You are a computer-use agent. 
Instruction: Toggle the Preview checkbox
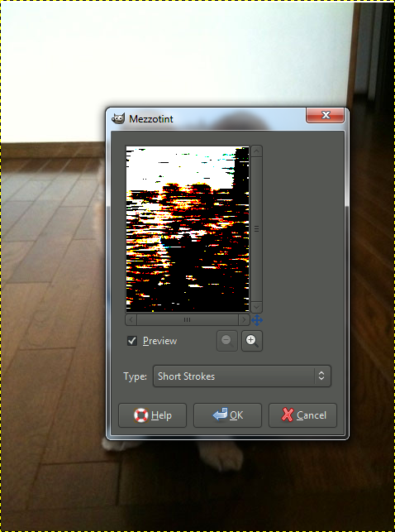tap(132, 341)
